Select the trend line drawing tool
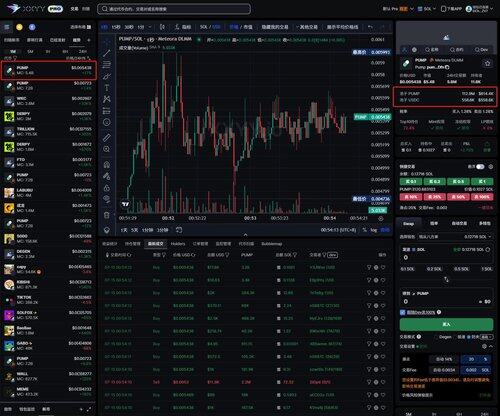 [107, 53]
